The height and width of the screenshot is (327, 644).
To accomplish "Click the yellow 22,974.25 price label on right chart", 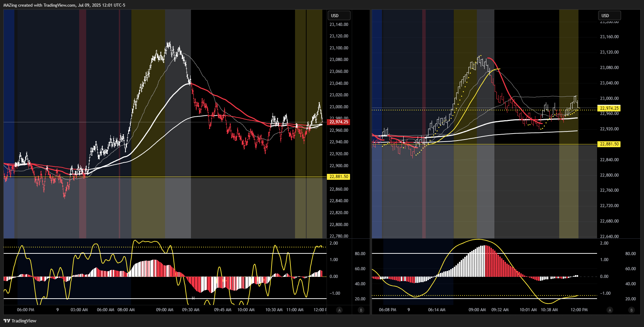I will pyautogui.click(x=609, y=108).
